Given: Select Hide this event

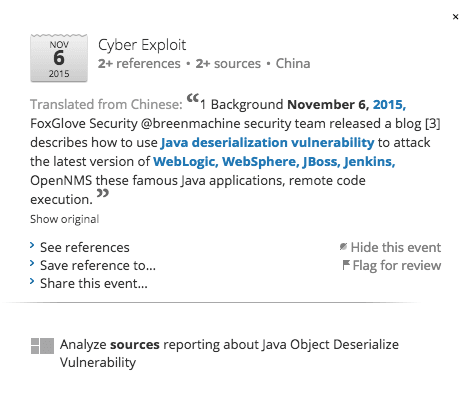Looking at the screenshot, I should click(x=396, y=247).
